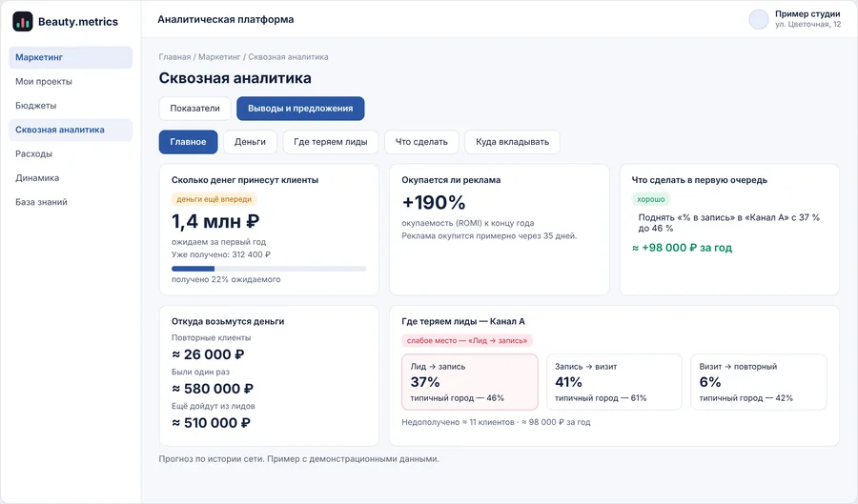This screenshot has height=504, width=858.
Task: Select the Запись → визит 41% card
Action: (614, 381)
